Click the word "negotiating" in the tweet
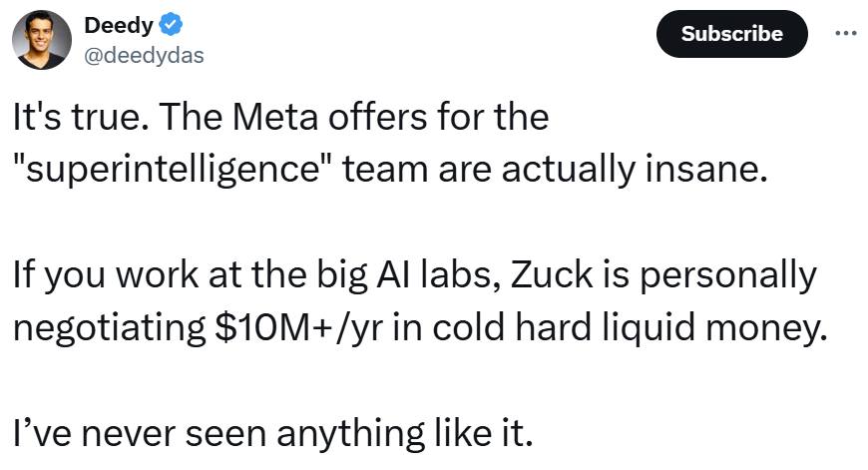Screen dimensions: 868x470 tap(110, 328)
